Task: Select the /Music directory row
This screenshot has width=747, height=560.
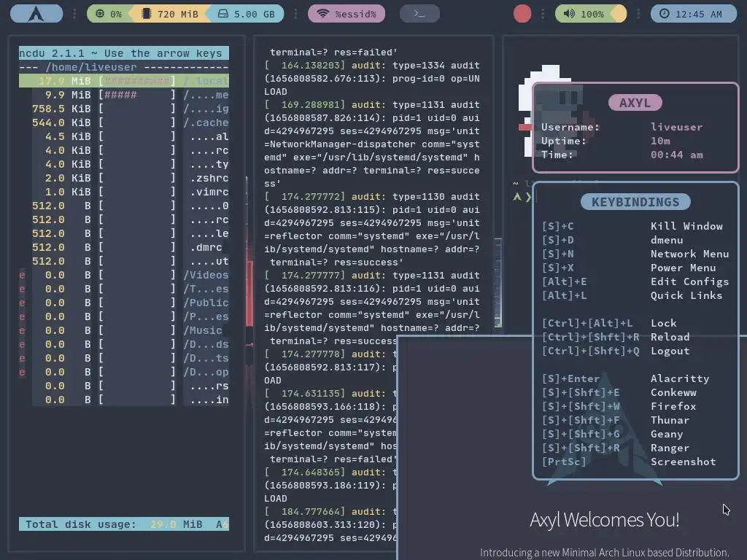Action: (124, 330)
